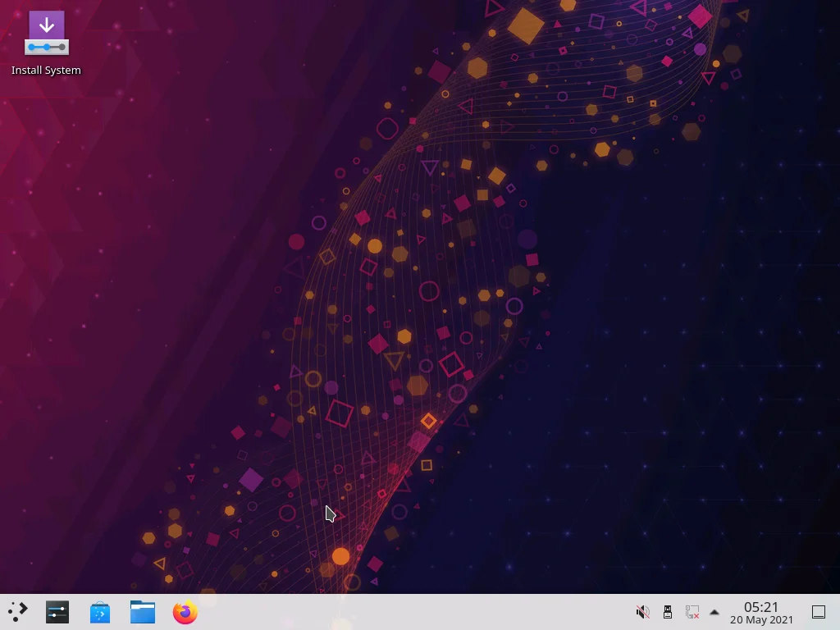Open Discover software center shopping bag icon
Image resolution: width=840 pixels, height=630 pixels.
tap(100, 612)
